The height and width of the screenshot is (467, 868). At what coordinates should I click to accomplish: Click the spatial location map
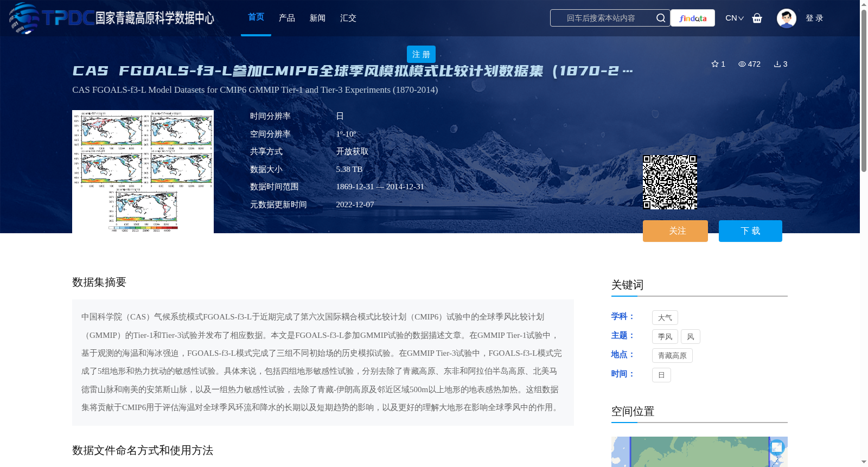tap(699, 452)
